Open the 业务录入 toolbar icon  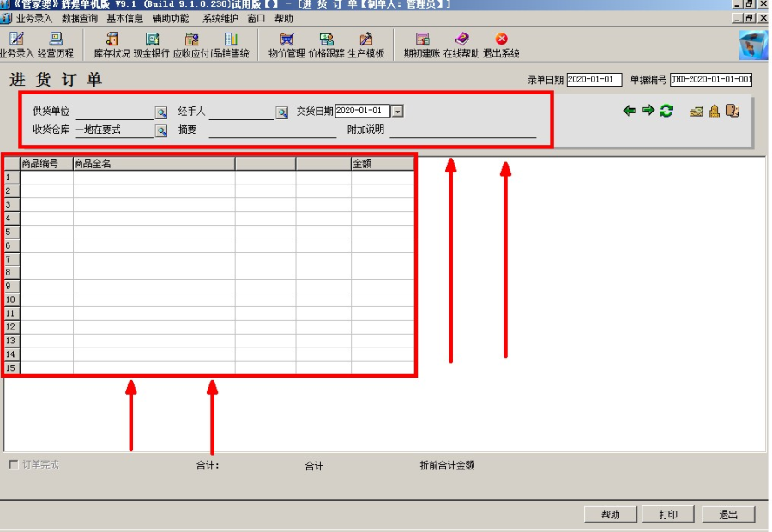coord(16,45)
